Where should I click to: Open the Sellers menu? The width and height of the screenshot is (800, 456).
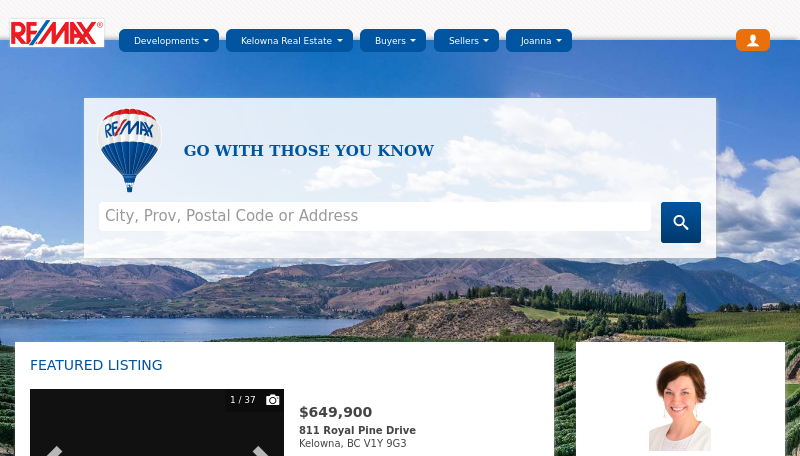[466, 41]
